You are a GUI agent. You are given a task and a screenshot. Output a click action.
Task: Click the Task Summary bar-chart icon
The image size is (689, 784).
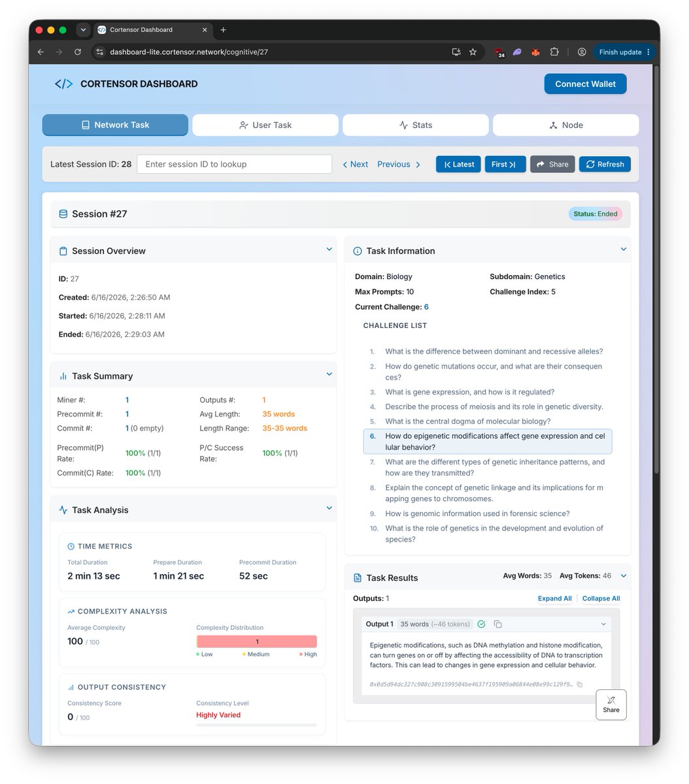(63, 376)
